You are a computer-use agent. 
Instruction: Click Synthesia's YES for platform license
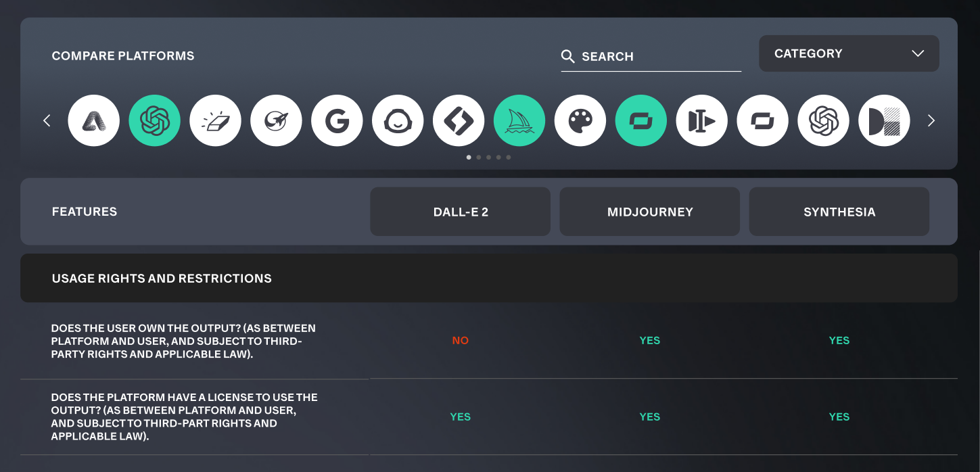839,417
